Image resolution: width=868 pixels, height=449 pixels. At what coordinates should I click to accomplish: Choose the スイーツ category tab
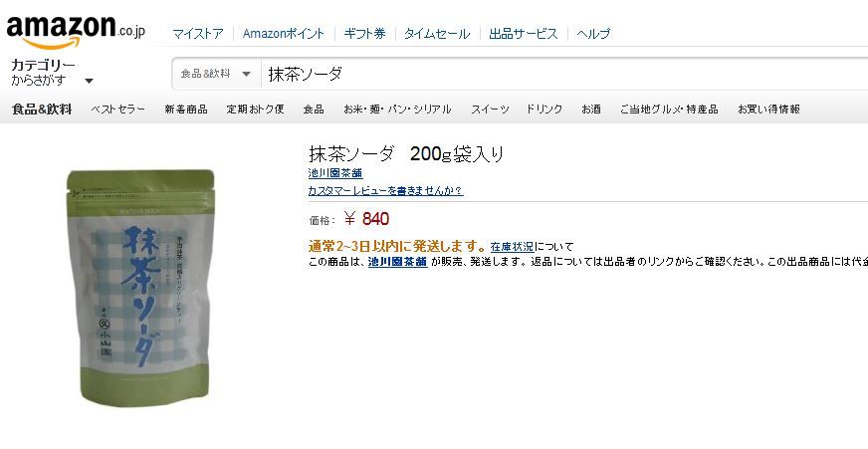click(x=490, y=110)
